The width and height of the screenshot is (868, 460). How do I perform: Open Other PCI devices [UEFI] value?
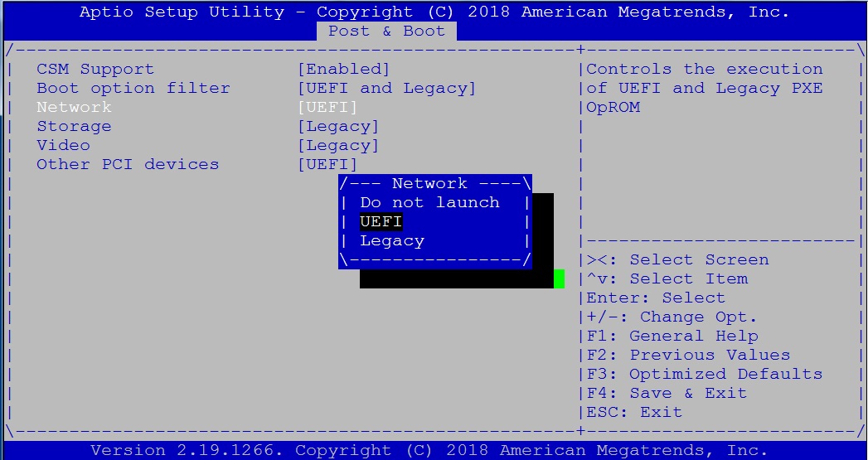click(x=327, y=165)
